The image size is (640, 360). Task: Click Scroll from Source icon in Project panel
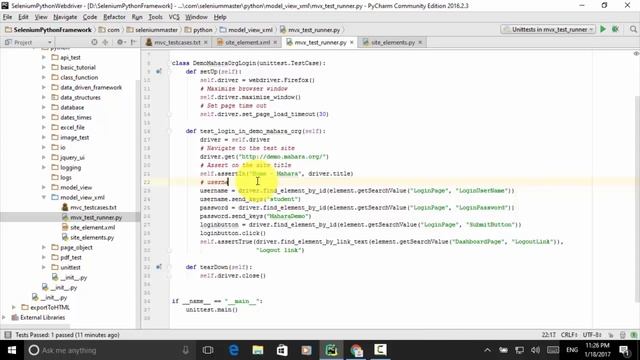(94, 42)
